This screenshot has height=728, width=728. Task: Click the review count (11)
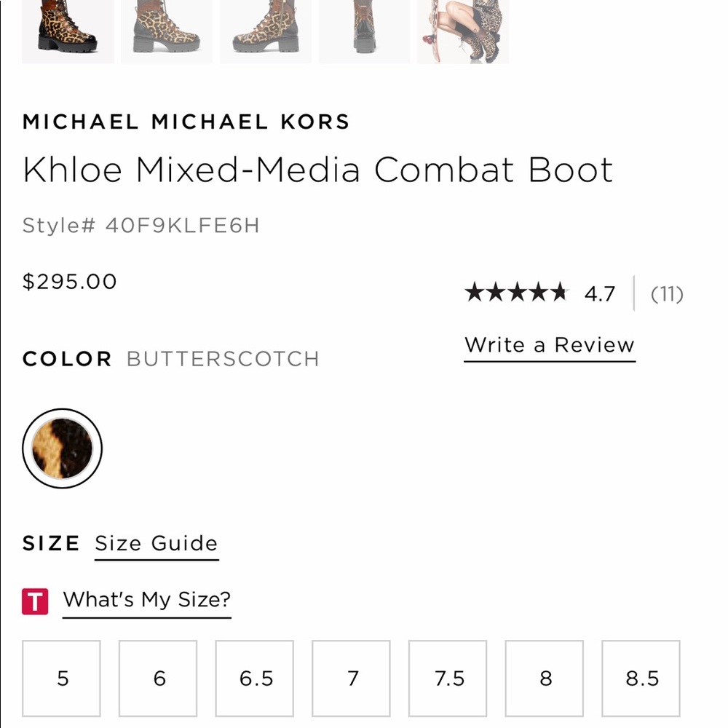(x=667, y=294)
